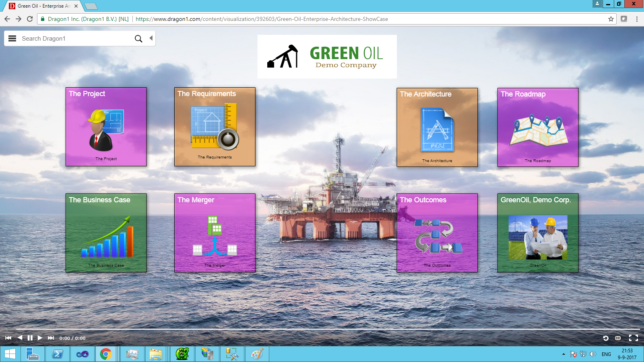Viewport: 644px width, 362px height.
Task: Close the Green Oil browser tab
Action: pos(76,6)
